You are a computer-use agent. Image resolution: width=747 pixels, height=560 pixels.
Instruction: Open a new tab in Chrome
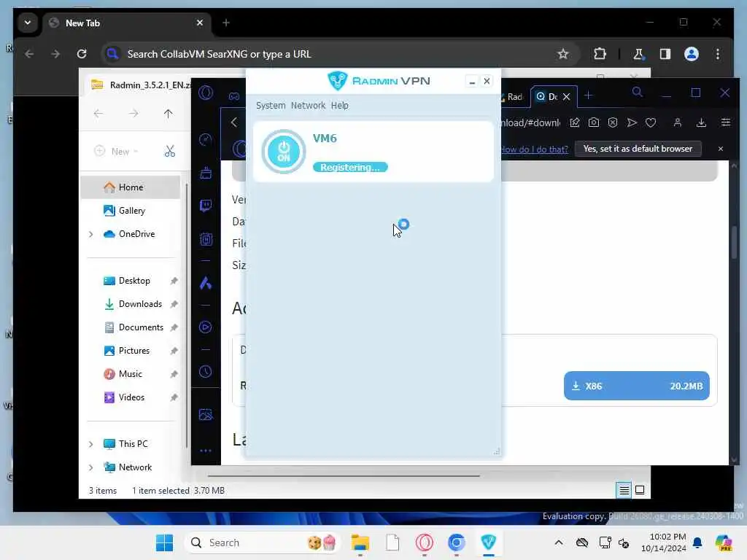(x=226, y=23)
